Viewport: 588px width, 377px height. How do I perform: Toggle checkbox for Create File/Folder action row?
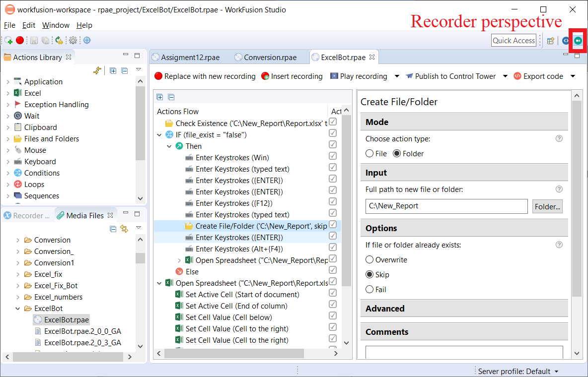tap(333, 225)
